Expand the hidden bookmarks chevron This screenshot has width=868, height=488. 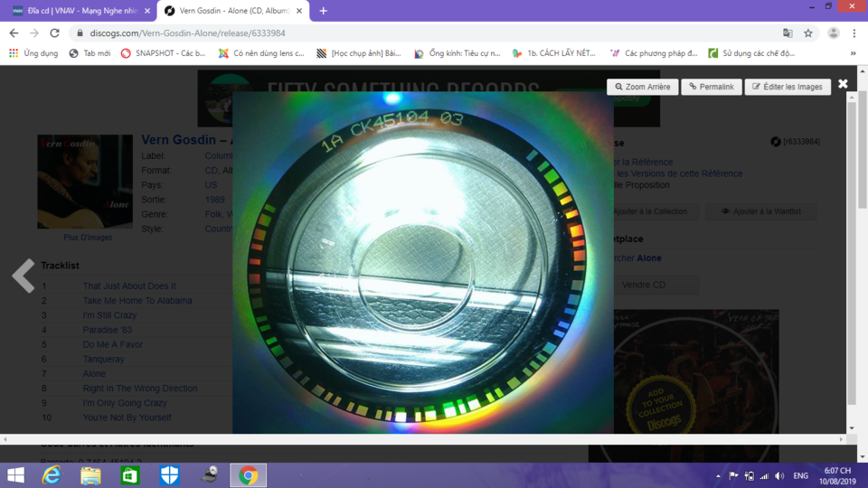[853, 53]
